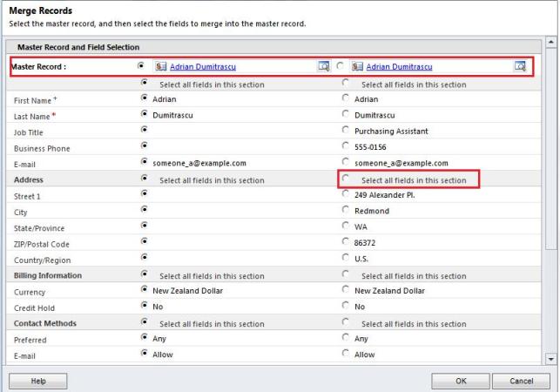Image resolution: width=560 pixels, height=392 pixels.
Task: Click the Help button
Action: click(x=38, y=381)
